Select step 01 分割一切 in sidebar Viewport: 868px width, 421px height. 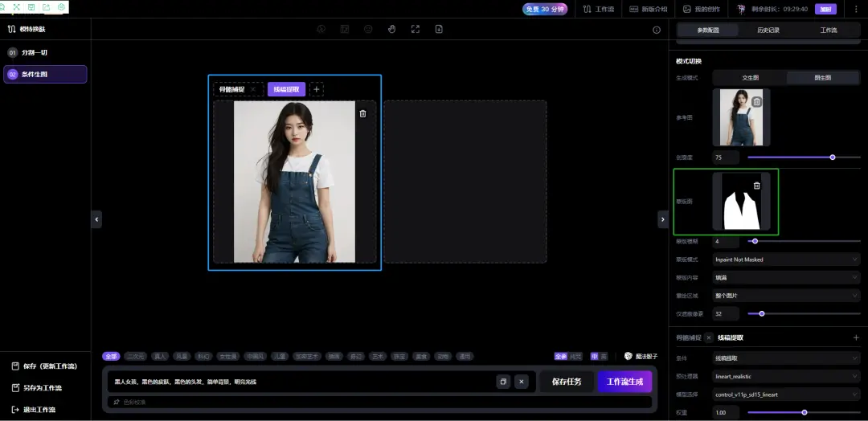[45, 52]
